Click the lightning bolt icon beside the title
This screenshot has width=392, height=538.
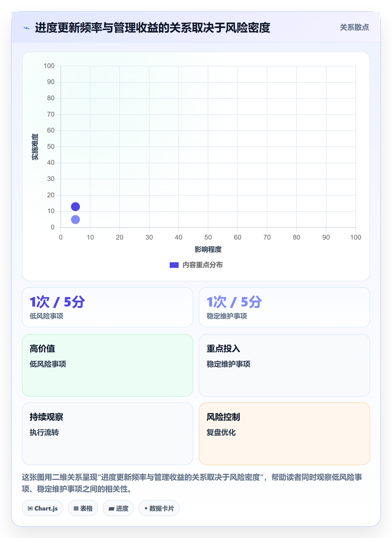pos(27,28)
